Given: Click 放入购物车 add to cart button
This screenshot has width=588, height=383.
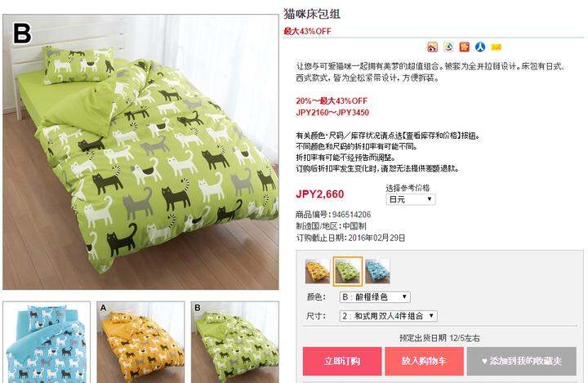Looking at the screenshot, I should [x=424, y=361].
